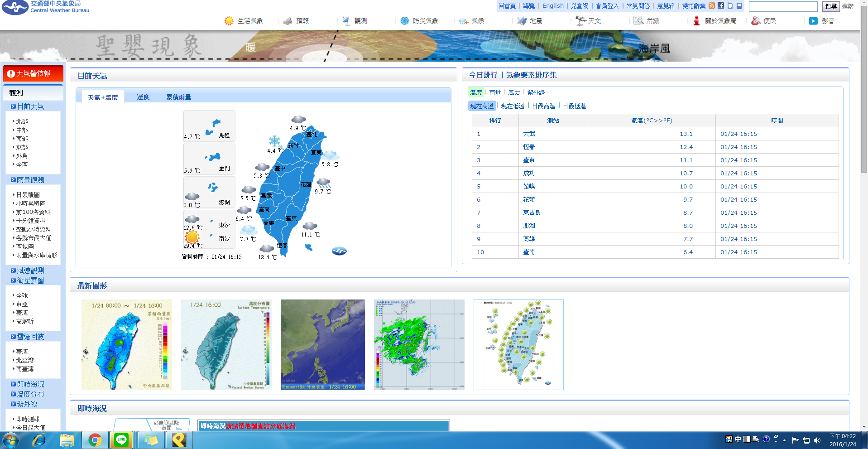Click 會員登入 login link
Image resolution: width=868 pixels, height=449 pixels.
coord(607,6)
